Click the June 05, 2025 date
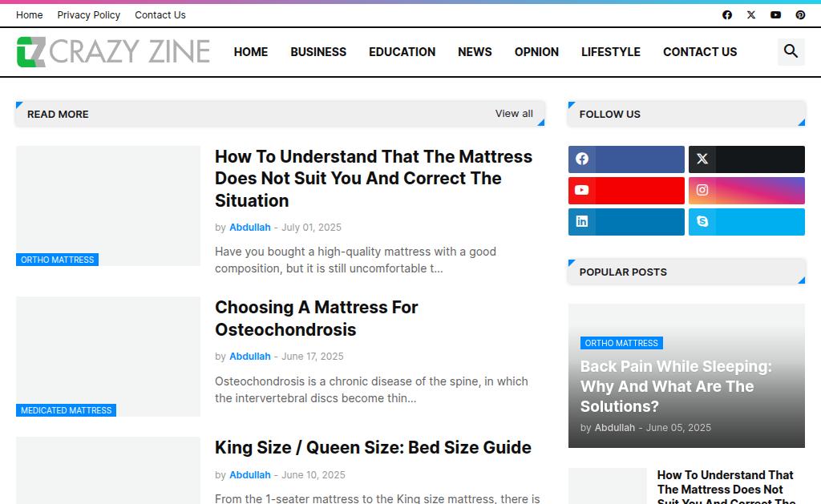The height and width of the screenshot is (504, 821). coord(678,428)
